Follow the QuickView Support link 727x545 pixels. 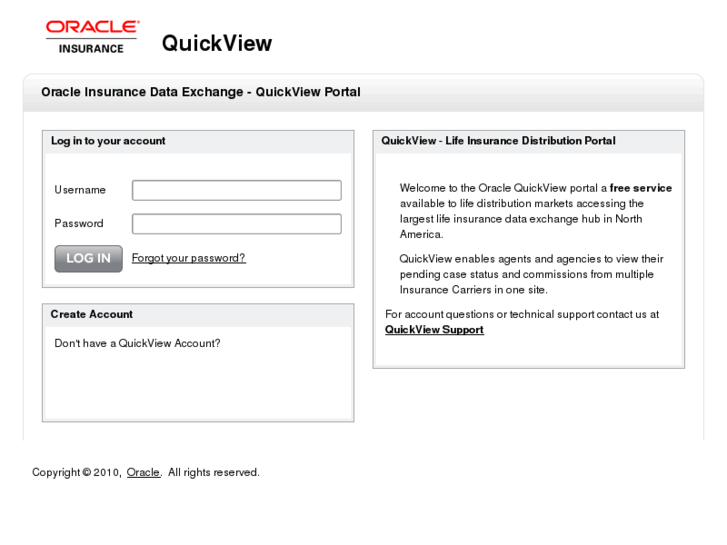[434, 329]
